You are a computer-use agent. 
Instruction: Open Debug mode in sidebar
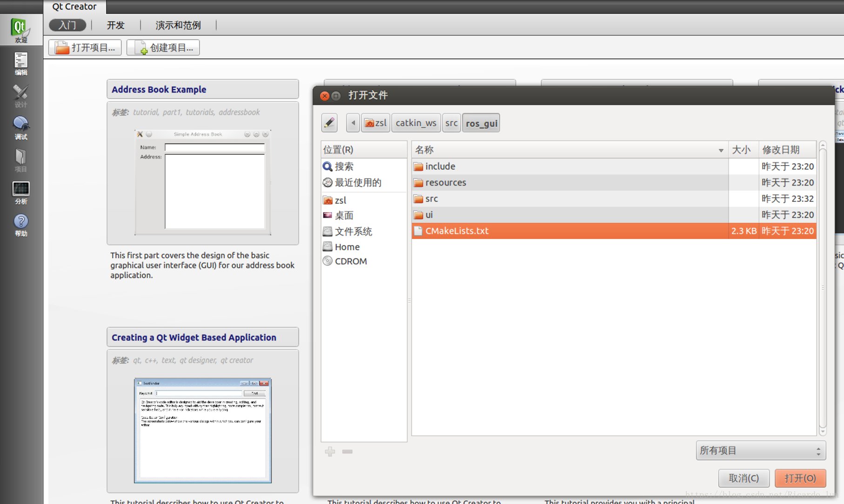point(20,128)
